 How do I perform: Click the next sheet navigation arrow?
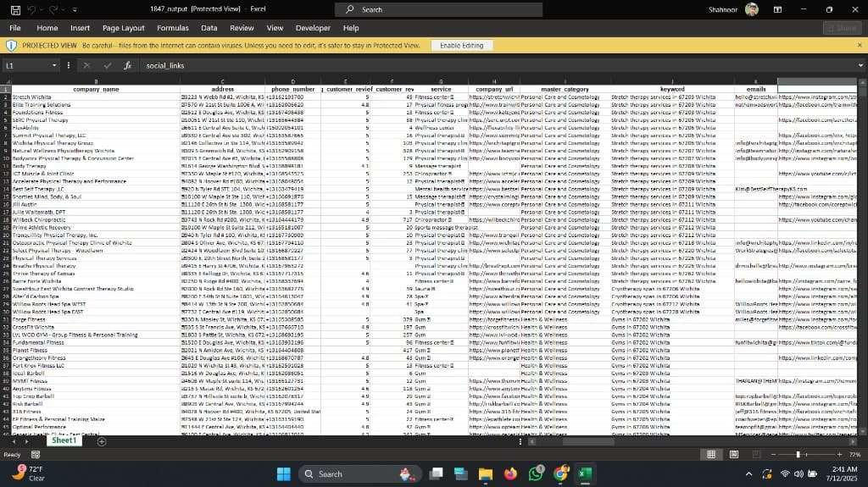pyautogui.click(x=26, y=441)
